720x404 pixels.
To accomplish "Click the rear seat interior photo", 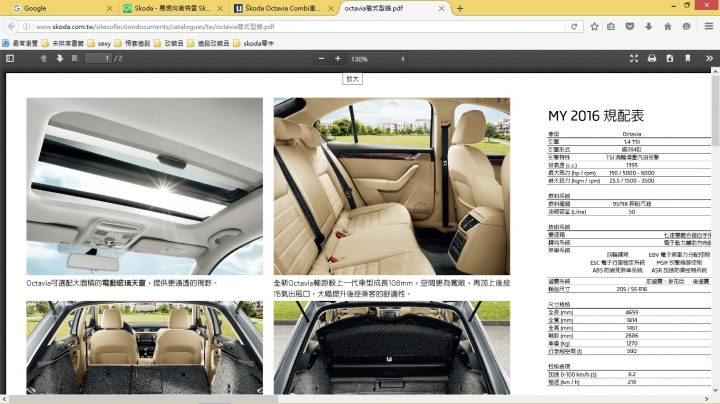I will click(392, 186).
